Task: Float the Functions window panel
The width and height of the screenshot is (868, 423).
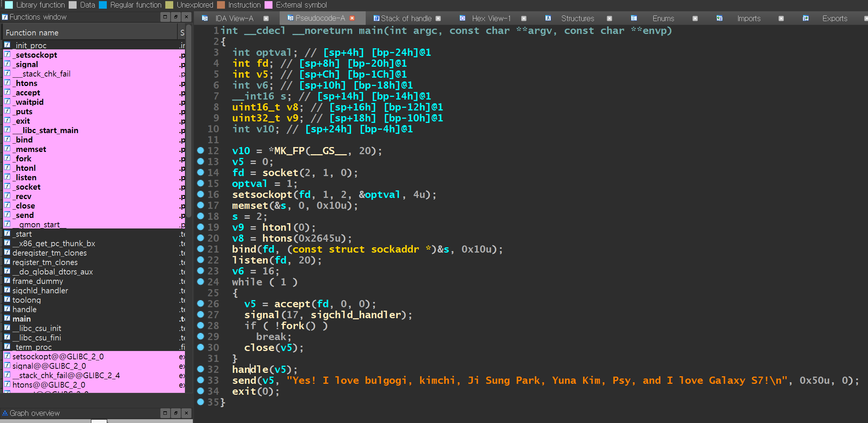Action: (176, 17)
